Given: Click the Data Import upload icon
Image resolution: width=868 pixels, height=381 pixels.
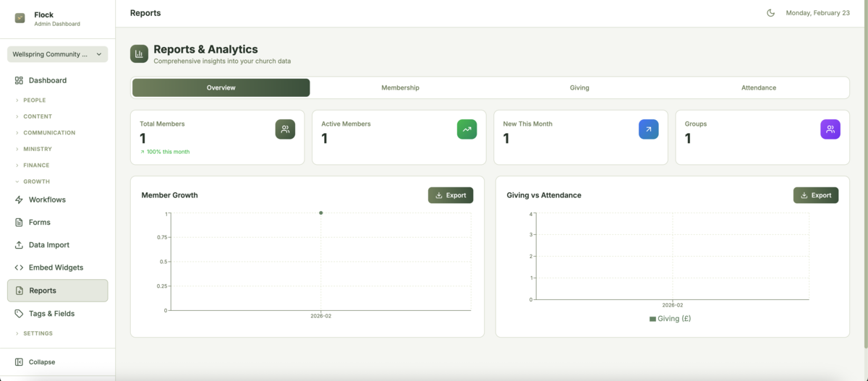Looking at the screenshot, I should (20, 245).
